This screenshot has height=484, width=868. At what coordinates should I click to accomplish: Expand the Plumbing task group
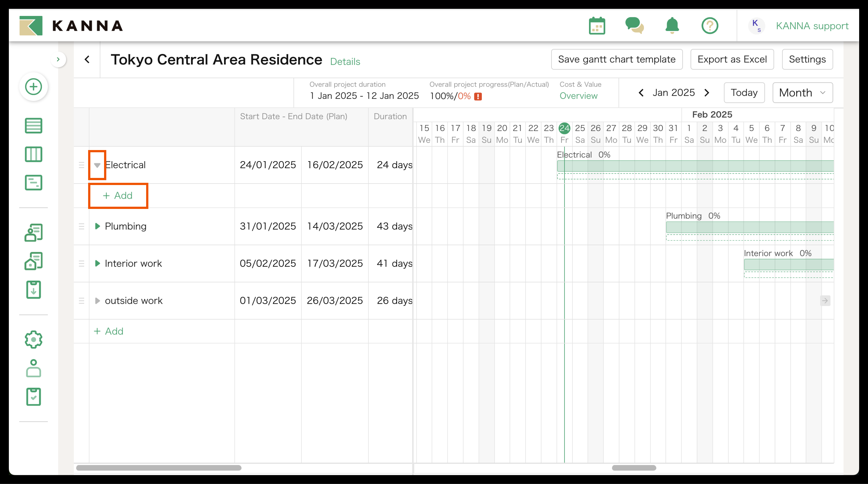(x=97, y=226)
